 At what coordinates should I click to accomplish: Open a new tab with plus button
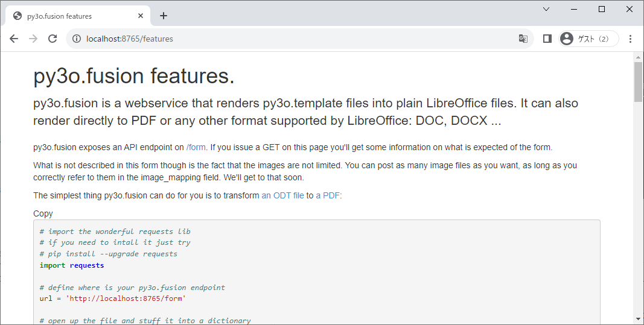pyautogui.click(x=164, y=16)
